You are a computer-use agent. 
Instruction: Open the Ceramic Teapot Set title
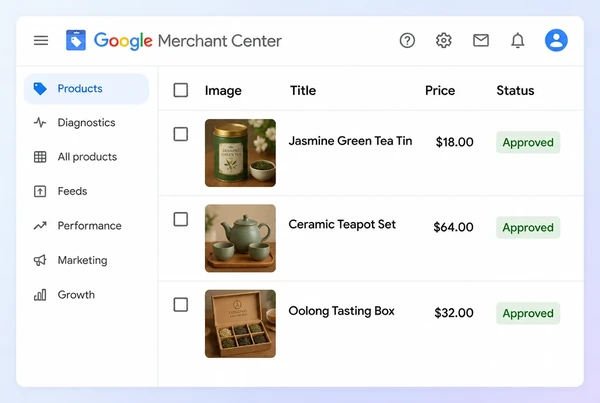(342, 224)
